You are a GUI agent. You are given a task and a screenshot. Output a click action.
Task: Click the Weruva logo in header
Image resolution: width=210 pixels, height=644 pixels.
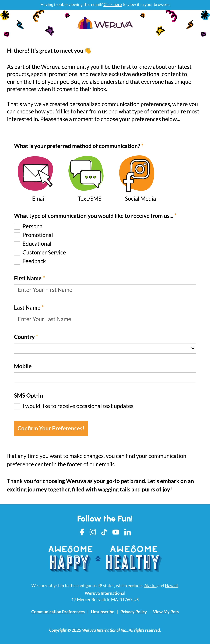click(105, 24)
